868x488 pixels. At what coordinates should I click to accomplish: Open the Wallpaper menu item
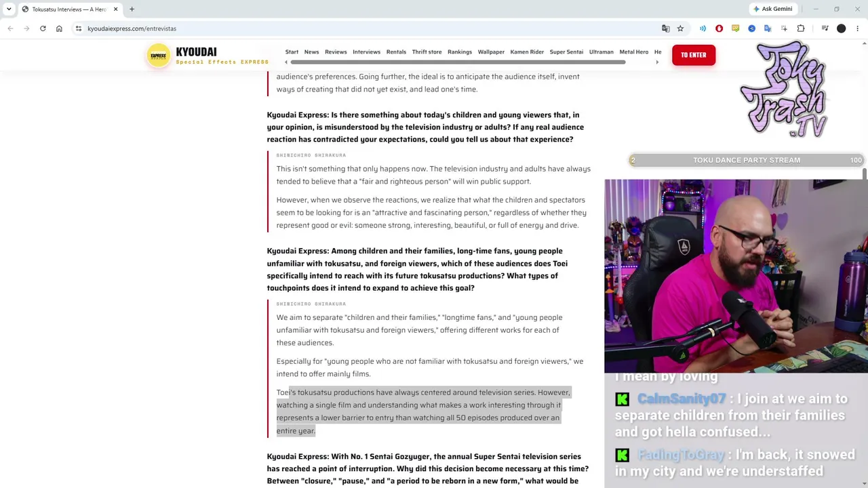click(491, 52)
